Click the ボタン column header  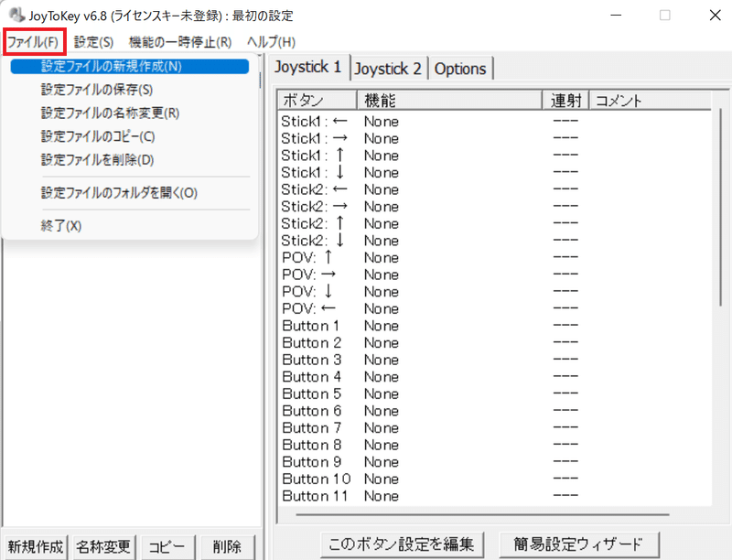click(318, 101)
